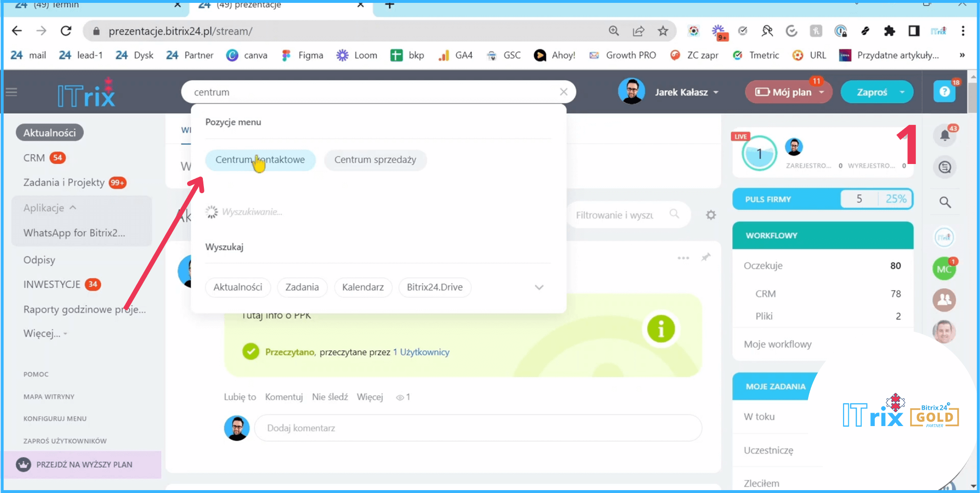Screen dimensions: 980x493
Task: Open the feed settings gear icon
Action: pos(711,215)
